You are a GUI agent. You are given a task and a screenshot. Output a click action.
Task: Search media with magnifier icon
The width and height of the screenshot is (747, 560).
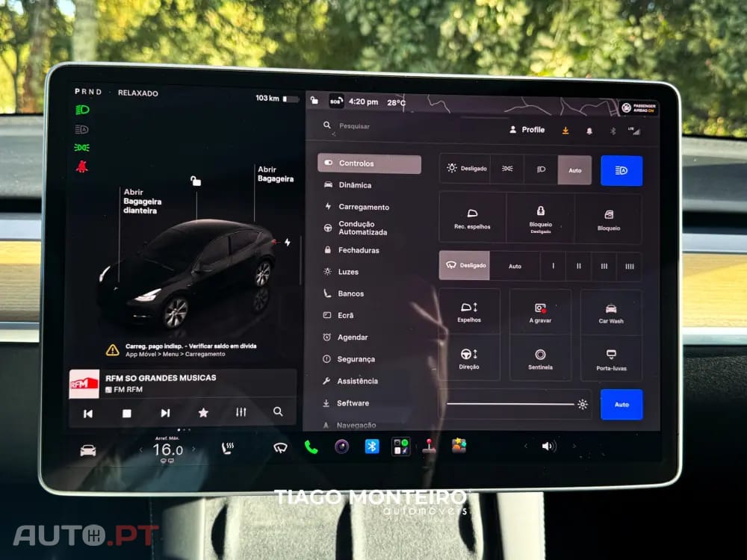point(278,411)
